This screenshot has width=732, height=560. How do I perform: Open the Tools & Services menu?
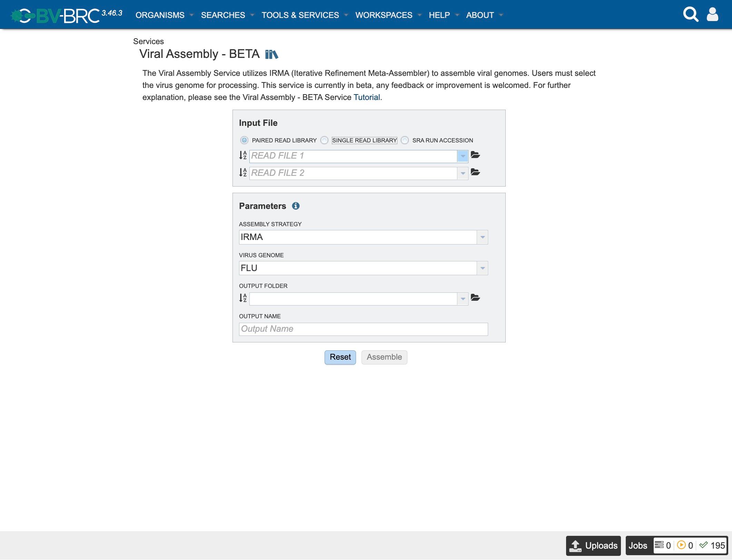coord(300,15)
